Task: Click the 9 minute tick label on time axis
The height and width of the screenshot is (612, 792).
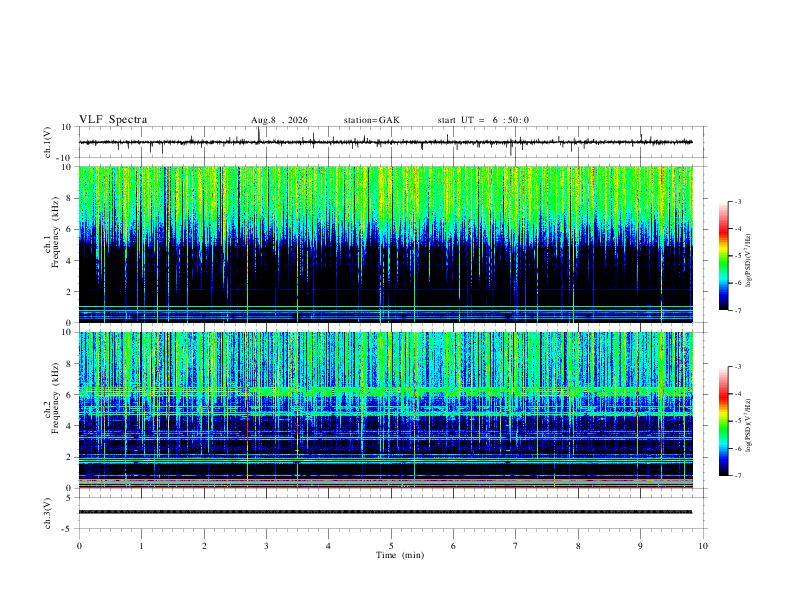Action: click(640, 546)
